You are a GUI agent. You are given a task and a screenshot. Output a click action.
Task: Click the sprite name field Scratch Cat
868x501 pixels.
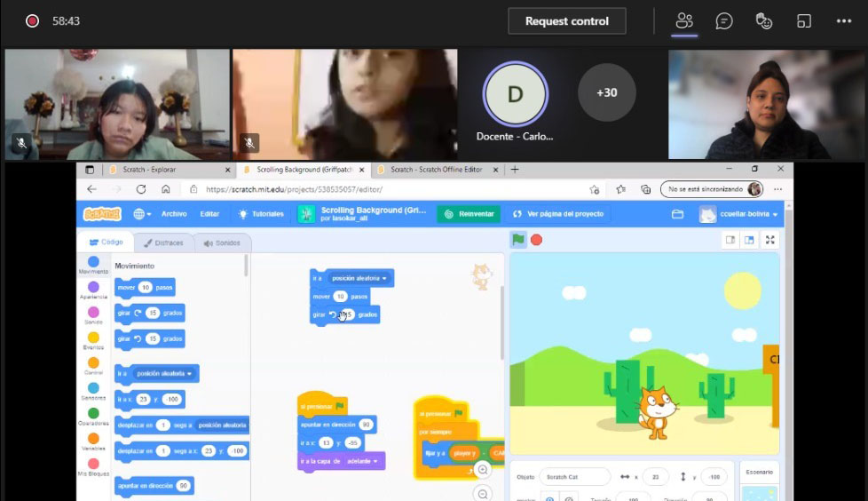[x=573, y=477]
